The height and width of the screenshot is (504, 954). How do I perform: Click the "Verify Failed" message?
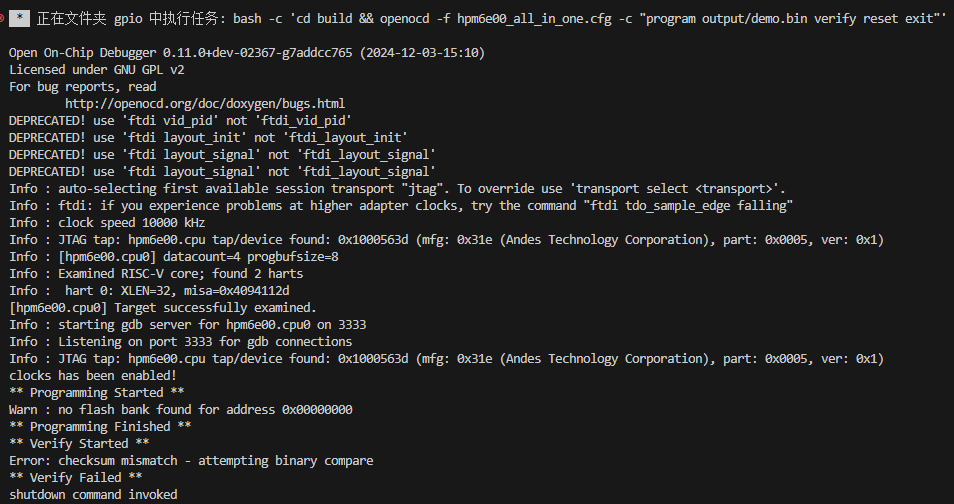click(75, 477)
